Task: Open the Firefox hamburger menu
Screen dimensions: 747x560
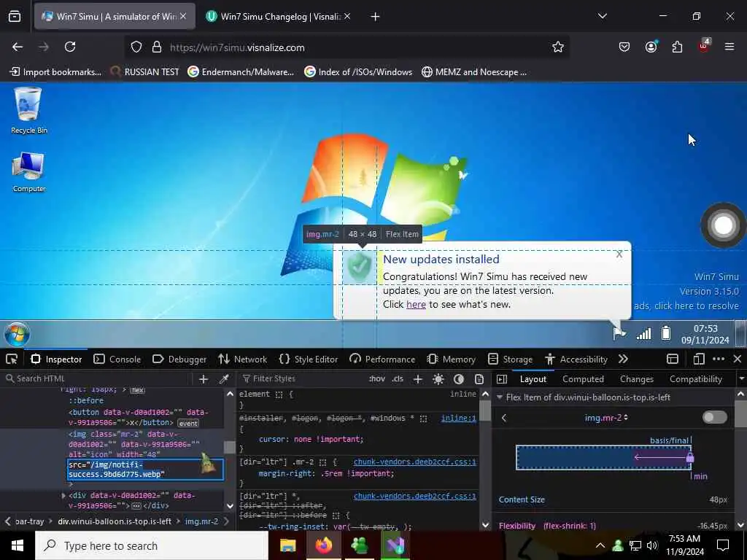Action: click(729, 47)
